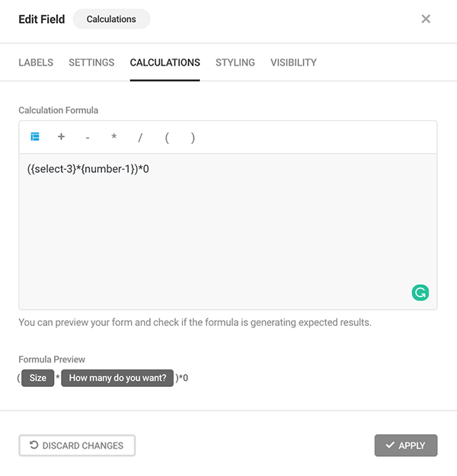Click the Size field tag in preview
Image resolution: width=457 pixels, height=476 pixels.
38,378
